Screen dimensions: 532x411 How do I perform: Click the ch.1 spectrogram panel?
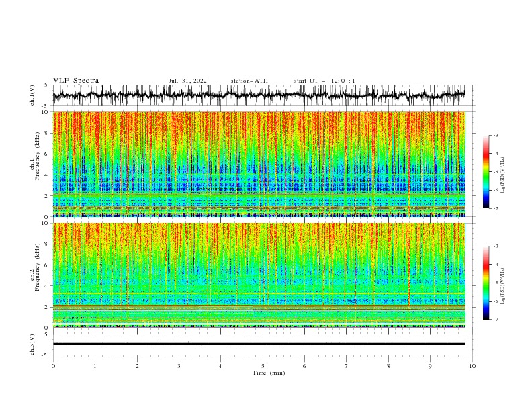pos(259,164)
